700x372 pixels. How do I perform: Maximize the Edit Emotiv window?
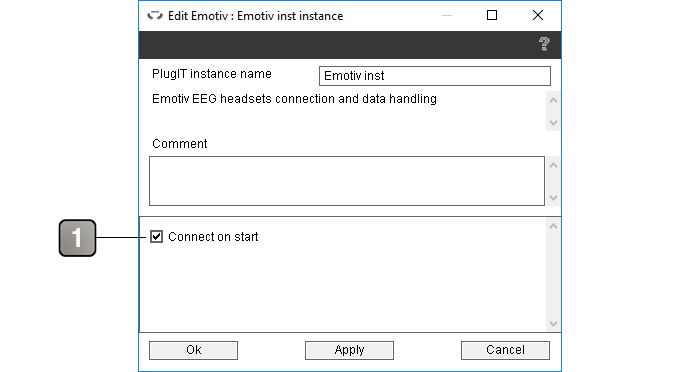(492, 16)
